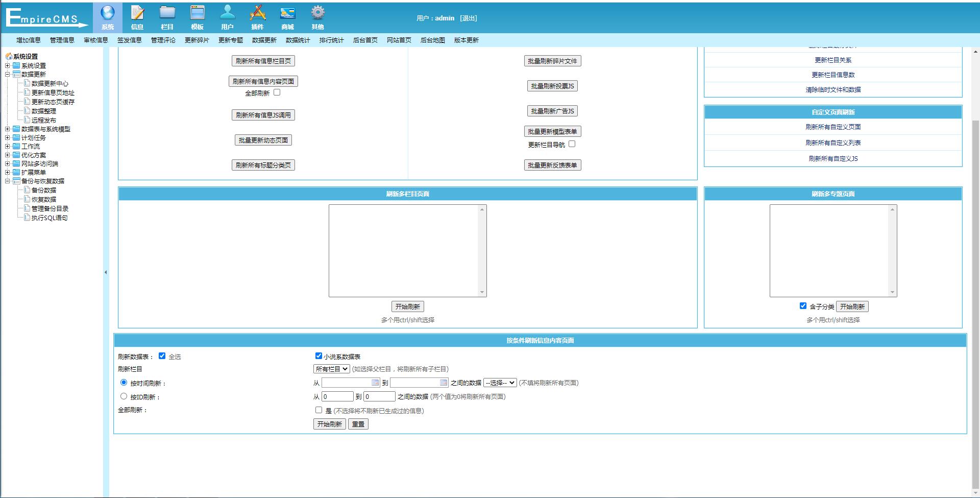Open the 其他 gear icon
Viewport: 980px width, 498px height.
317,13
